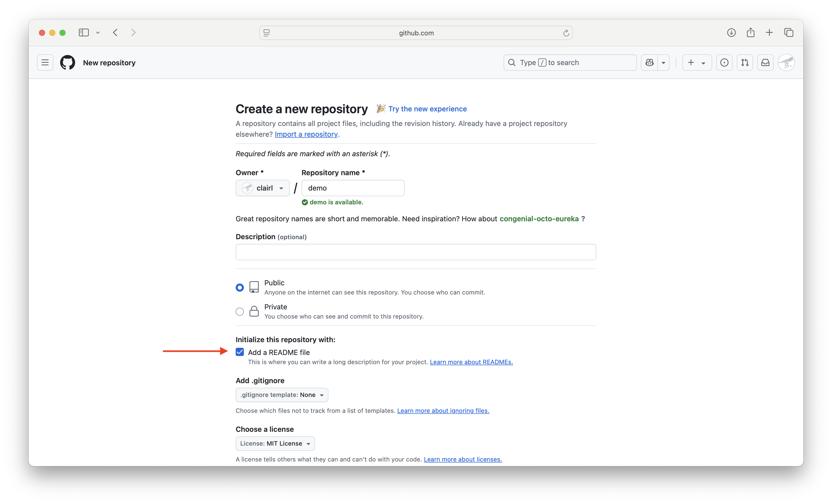Open the Owner clairl dropdown
The height and width of the screenshot is (504, 832).
pos(262,188)
